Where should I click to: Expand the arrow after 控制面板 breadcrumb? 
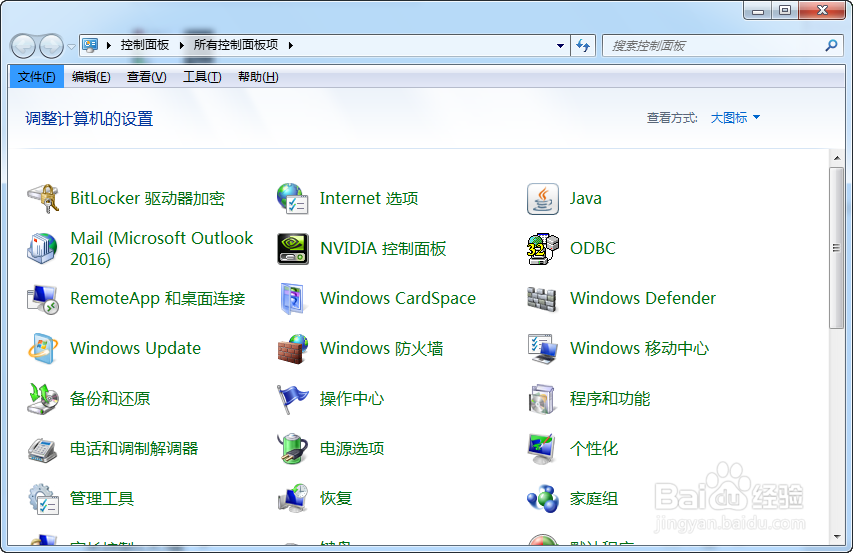(x=182, y=45)
